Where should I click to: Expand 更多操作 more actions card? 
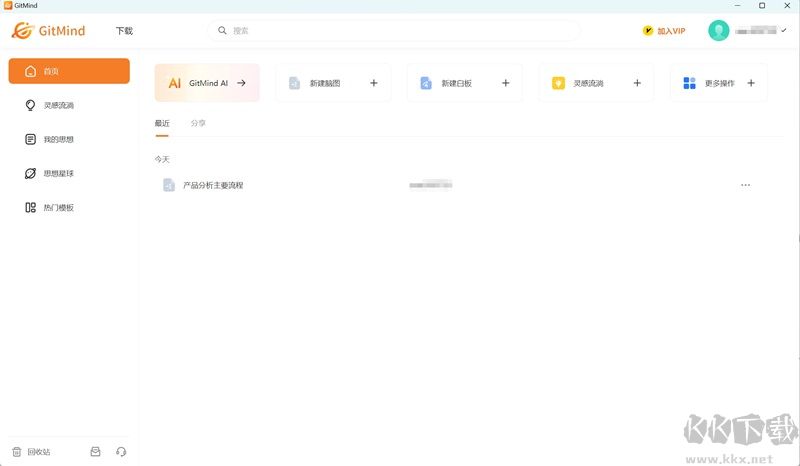click(x=719, y=83)
